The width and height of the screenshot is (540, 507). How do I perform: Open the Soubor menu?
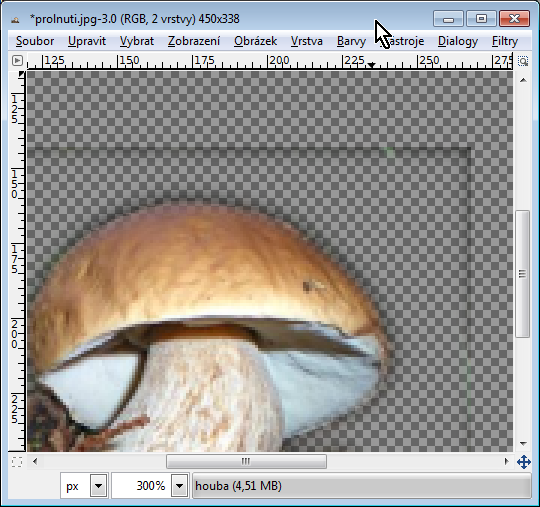[35, 41]
